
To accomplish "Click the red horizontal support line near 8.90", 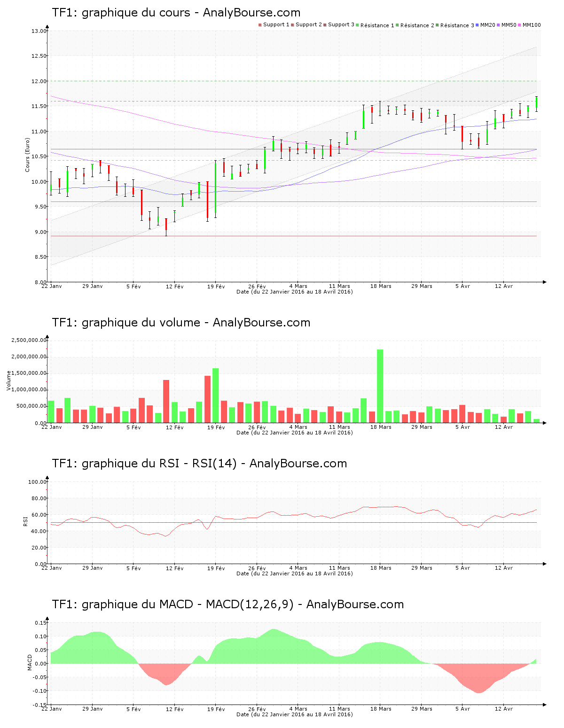I will pyautogui.click(x=294, y=236).
